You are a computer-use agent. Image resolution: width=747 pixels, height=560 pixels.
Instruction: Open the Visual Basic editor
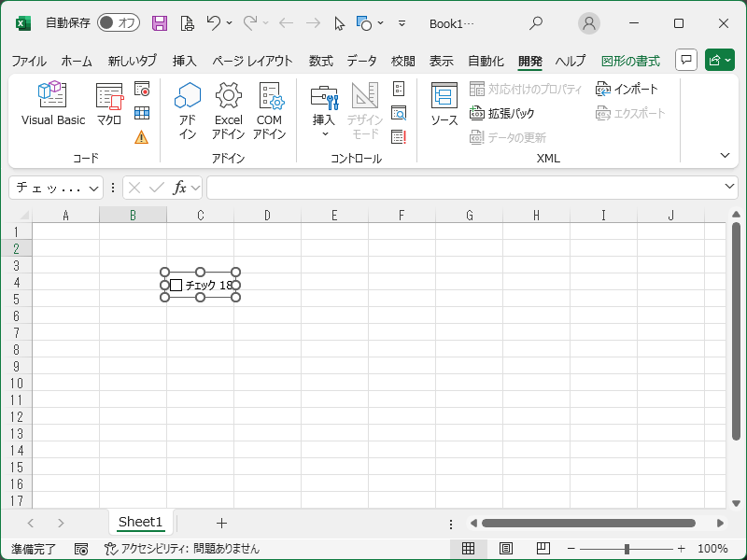click(x=53, y=104)
